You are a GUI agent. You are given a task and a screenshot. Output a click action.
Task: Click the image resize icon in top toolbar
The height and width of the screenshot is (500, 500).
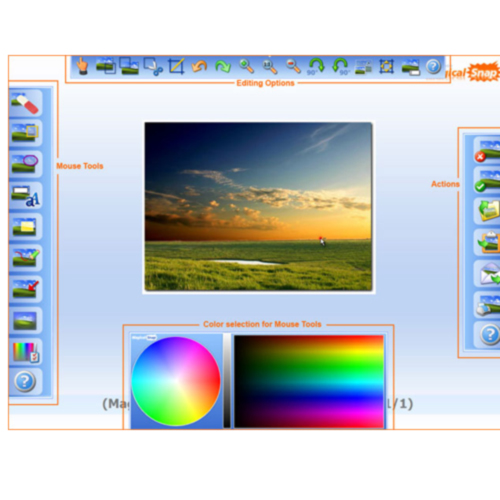click(363, 67)
